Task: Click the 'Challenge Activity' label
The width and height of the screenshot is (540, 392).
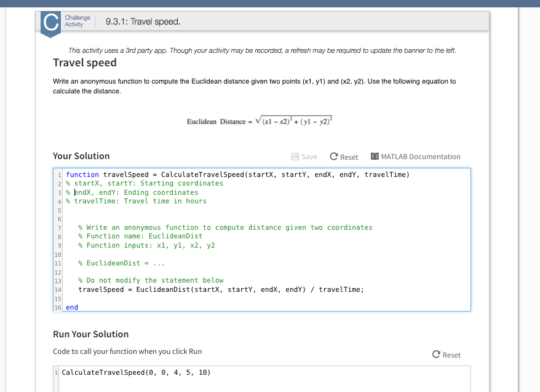Action: click(77, 21)
